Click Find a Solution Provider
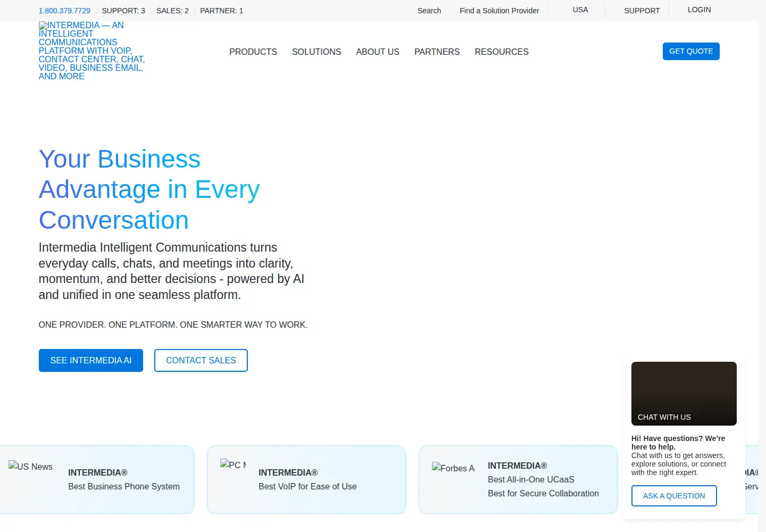Viewport: 766px width, 532px height. [x=499, y=11]
